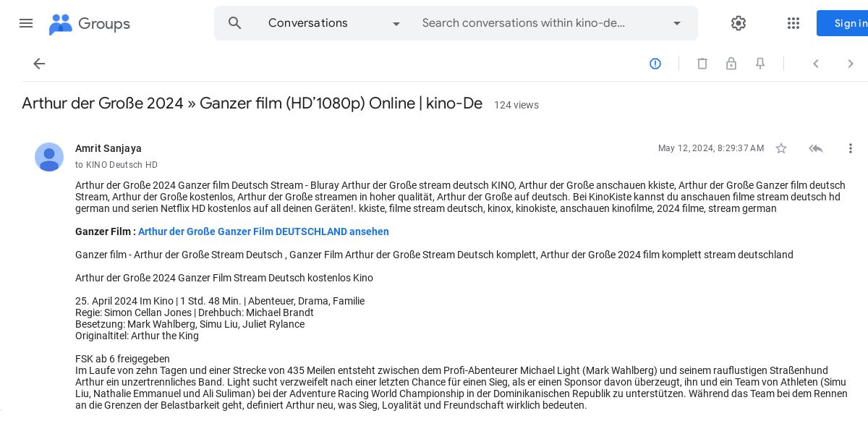Image resolution: width=868 pixels, height=434 pixels.
Task: Expand advanced search options arrow
Action: pos(677,23)
